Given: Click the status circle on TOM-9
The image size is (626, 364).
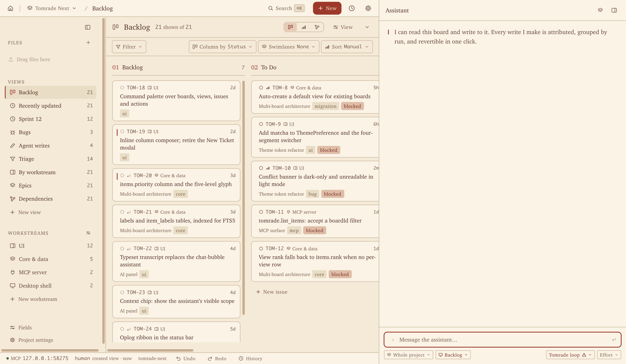Looking at the screenshot, I should point(261,124).
